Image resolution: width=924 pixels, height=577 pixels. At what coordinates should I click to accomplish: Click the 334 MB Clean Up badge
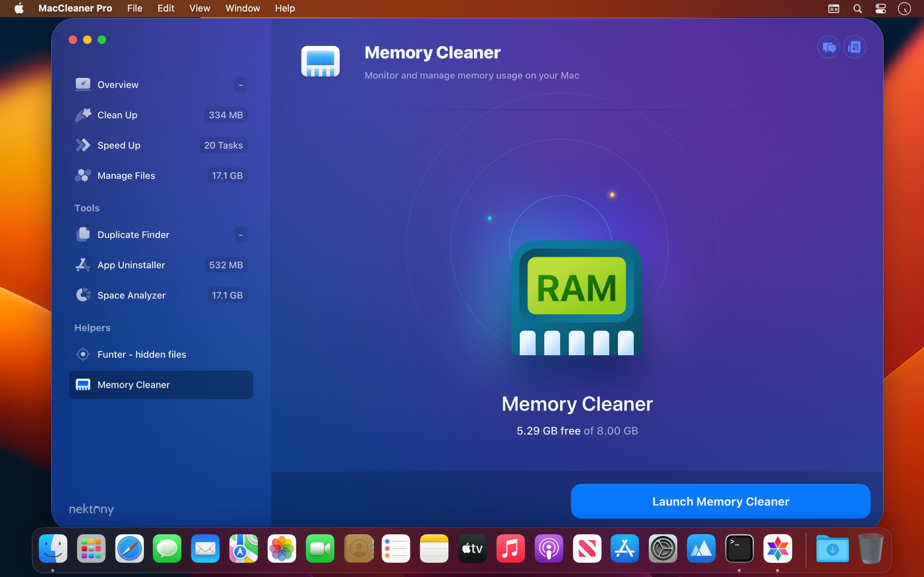226,115
